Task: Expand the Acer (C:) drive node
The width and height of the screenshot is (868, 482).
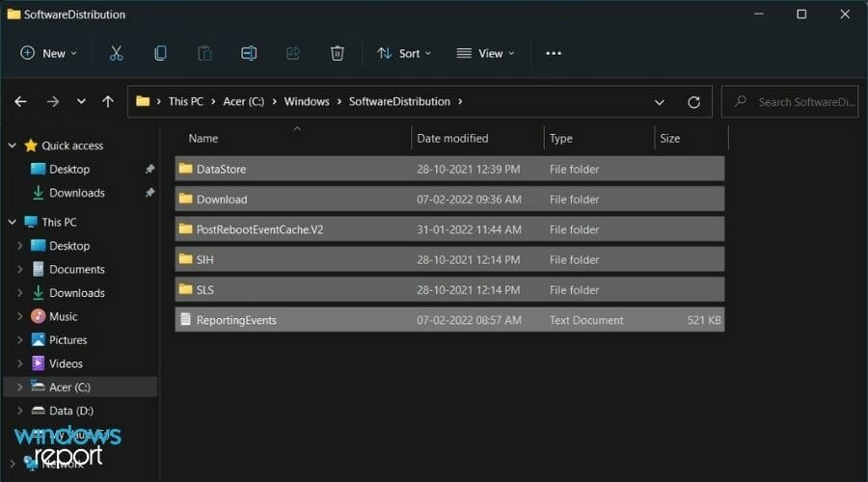Action: tap(20, 387)
